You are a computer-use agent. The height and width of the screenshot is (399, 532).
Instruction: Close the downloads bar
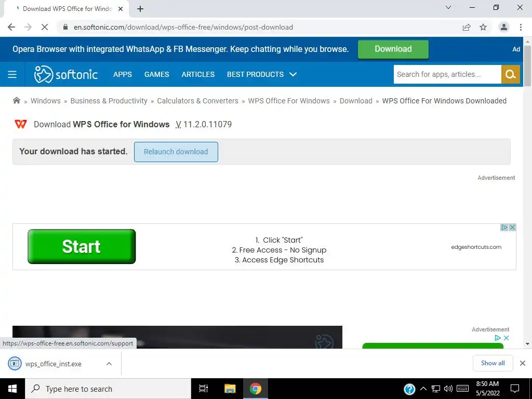pos(523,363)
